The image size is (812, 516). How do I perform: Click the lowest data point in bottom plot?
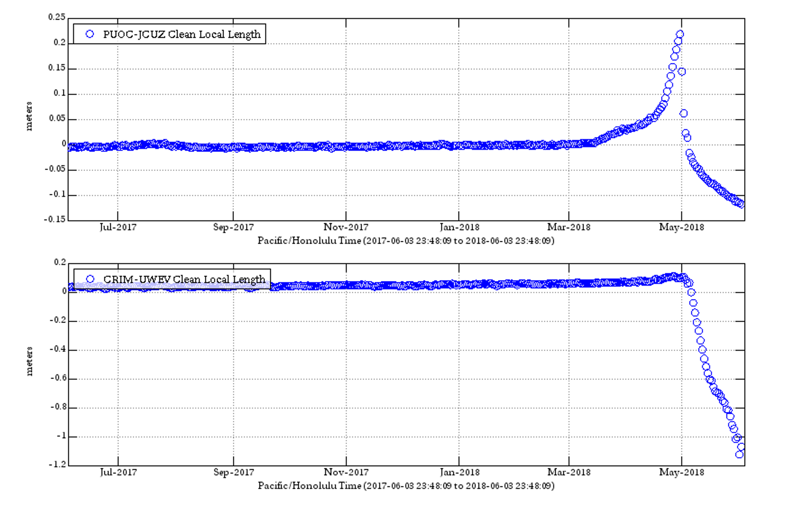click(739, 454)
